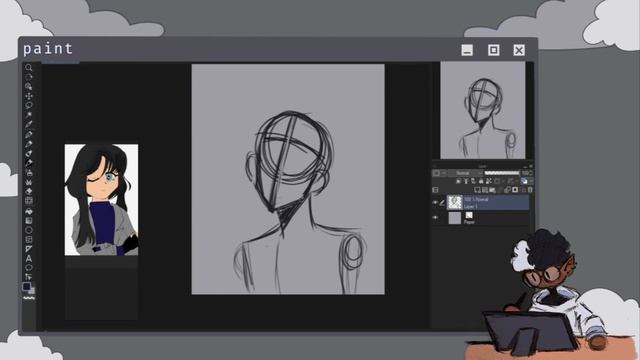The image size is (640, 360).
Task: Click the Apply mask to layer icon
Action: pos(523,190)
